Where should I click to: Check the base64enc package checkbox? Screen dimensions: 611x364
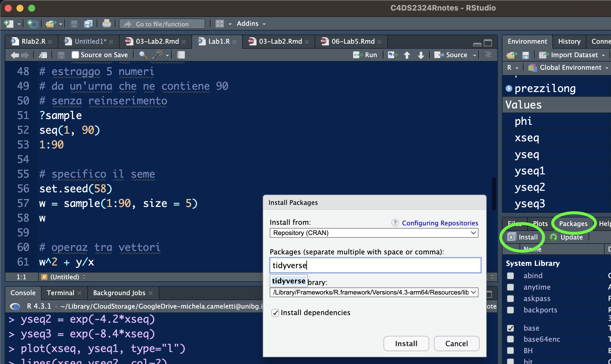(x=510, y=339)
